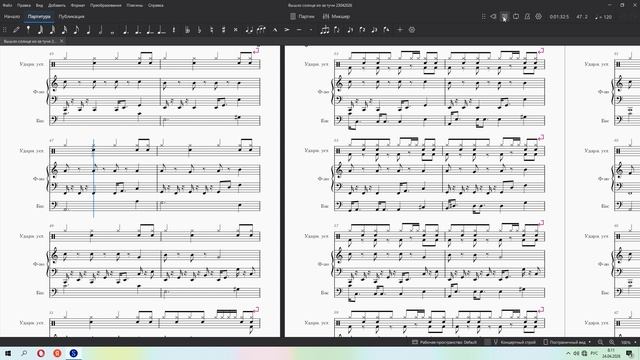Select the 64th note duration
Screen dimensions: 640x360
click(x=40, y=29)
